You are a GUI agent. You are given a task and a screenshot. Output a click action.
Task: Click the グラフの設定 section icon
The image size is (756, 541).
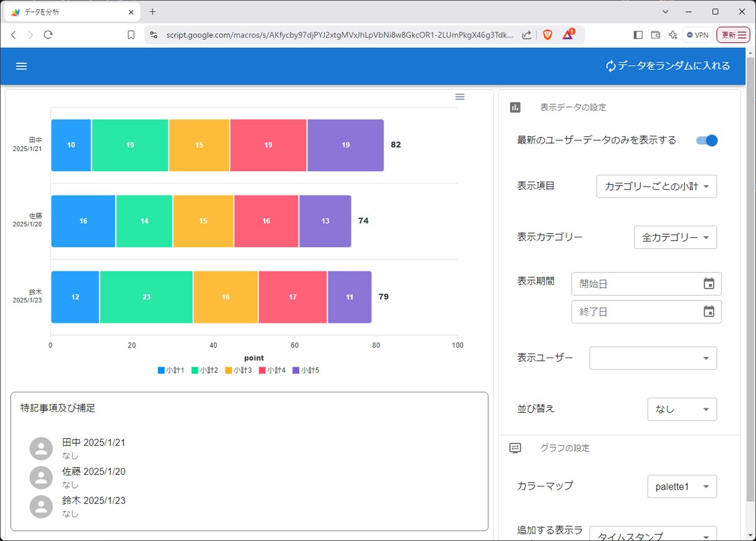pyautogui.click(x=516, y=447)
